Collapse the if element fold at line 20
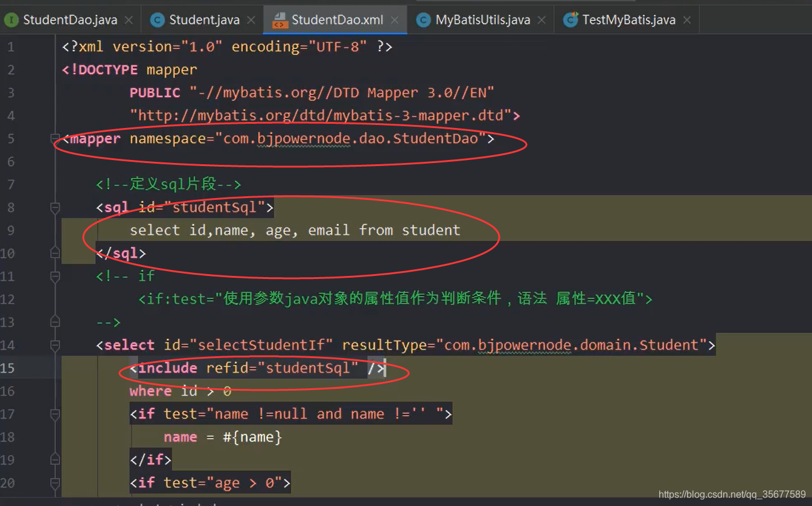Viewport: 812px width, 506px height. (x=54, y=482)
